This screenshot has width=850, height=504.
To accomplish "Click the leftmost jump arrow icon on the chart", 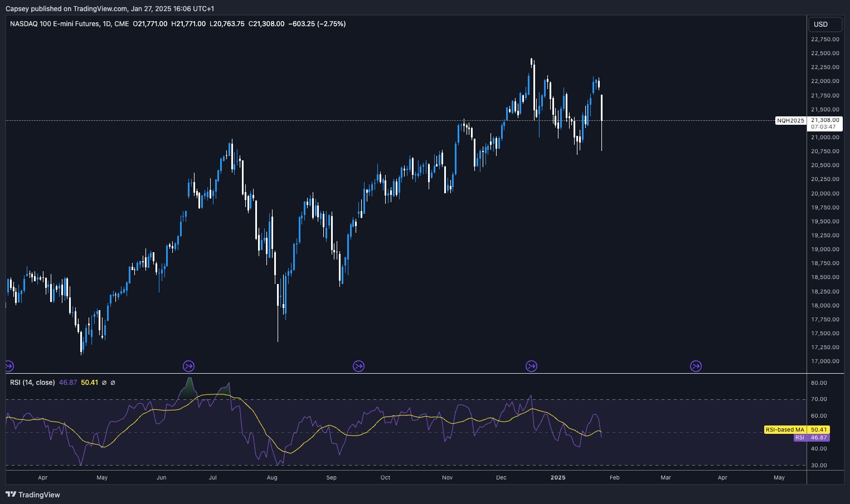I will click(x=9, y=366).
